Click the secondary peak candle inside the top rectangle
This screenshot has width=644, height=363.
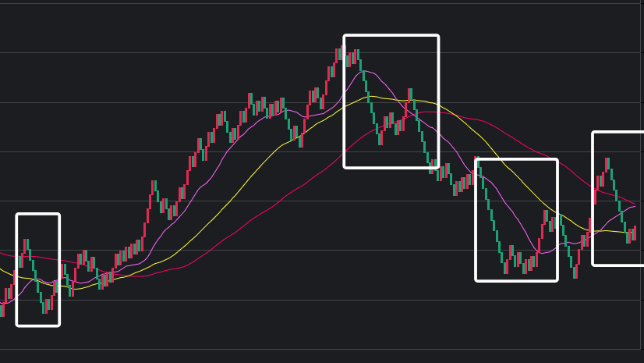(410, 95)
